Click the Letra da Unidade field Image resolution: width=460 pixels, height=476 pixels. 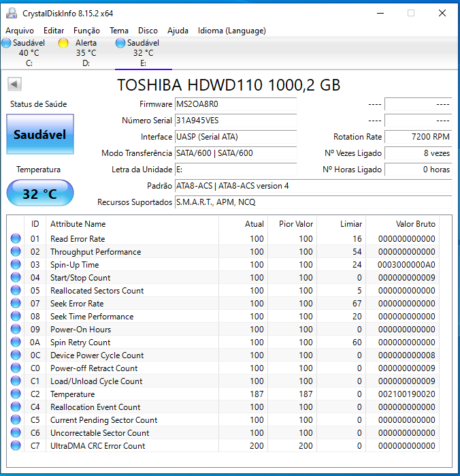point(235,170)
